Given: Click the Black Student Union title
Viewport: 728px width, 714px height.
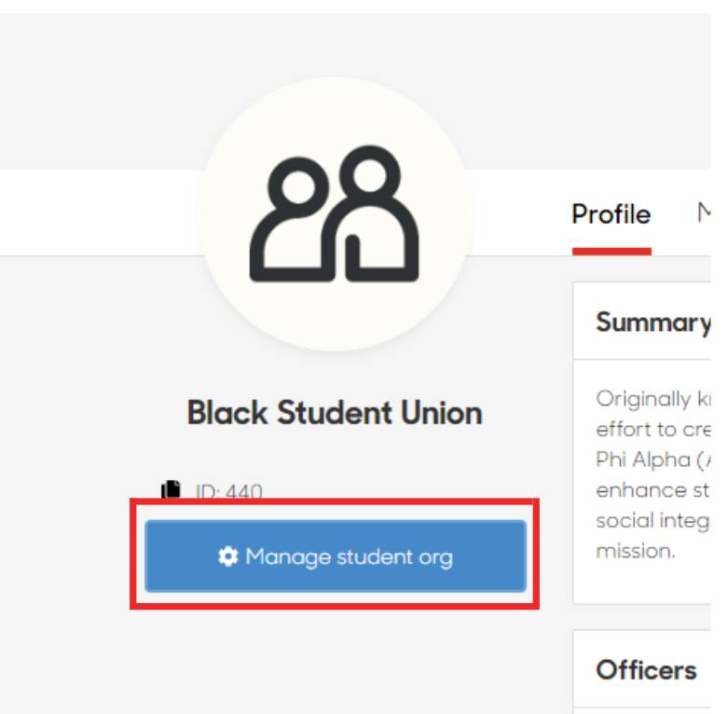Looking at the screenshot, I should [335, 413].
